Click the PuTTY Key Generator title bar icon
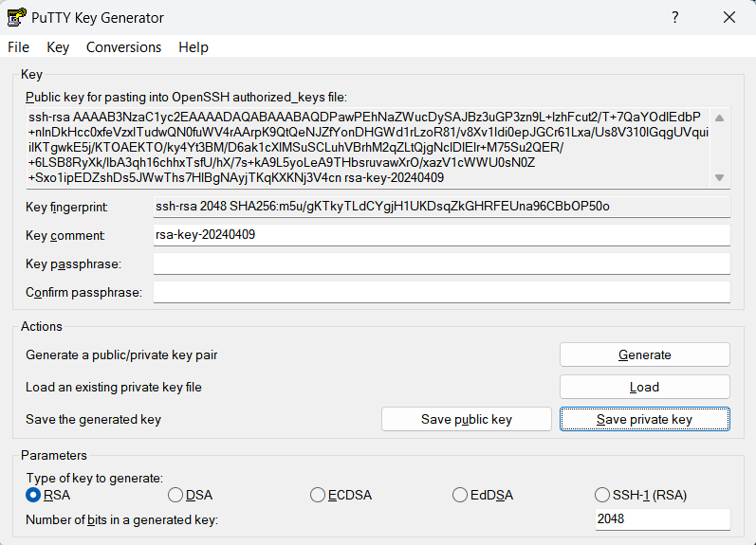The width and height of the screenshot is (756, 545). (x=16, y=17)
